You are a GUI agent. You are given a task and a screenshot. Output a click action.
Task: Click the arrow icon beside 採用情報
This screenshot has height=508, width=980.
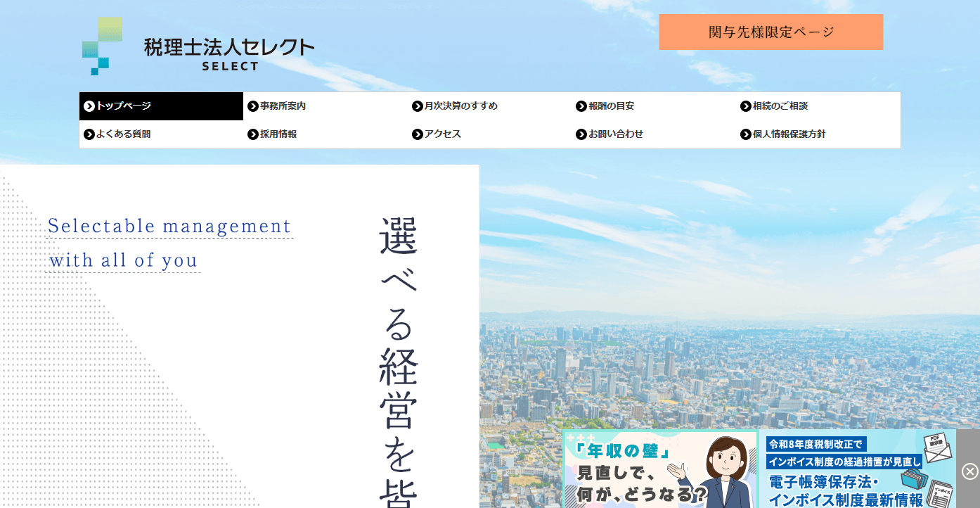(x=253, y=134)
